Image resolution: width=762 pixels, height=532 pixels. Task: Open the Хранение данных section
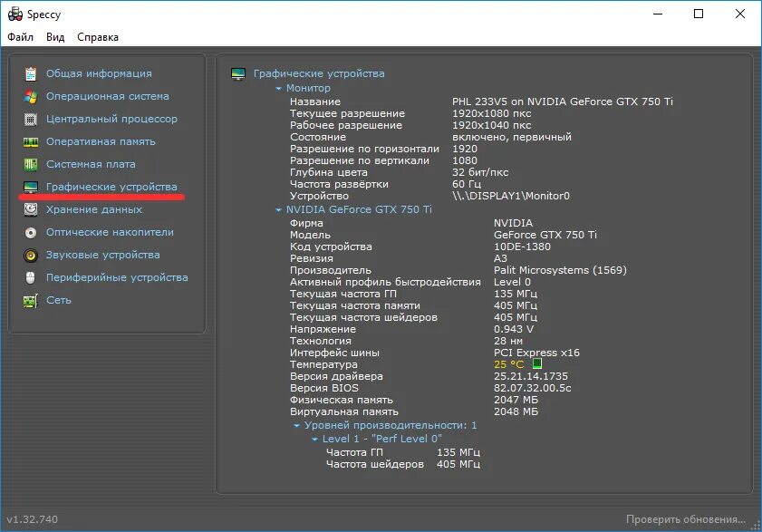[x=94, y=209]
